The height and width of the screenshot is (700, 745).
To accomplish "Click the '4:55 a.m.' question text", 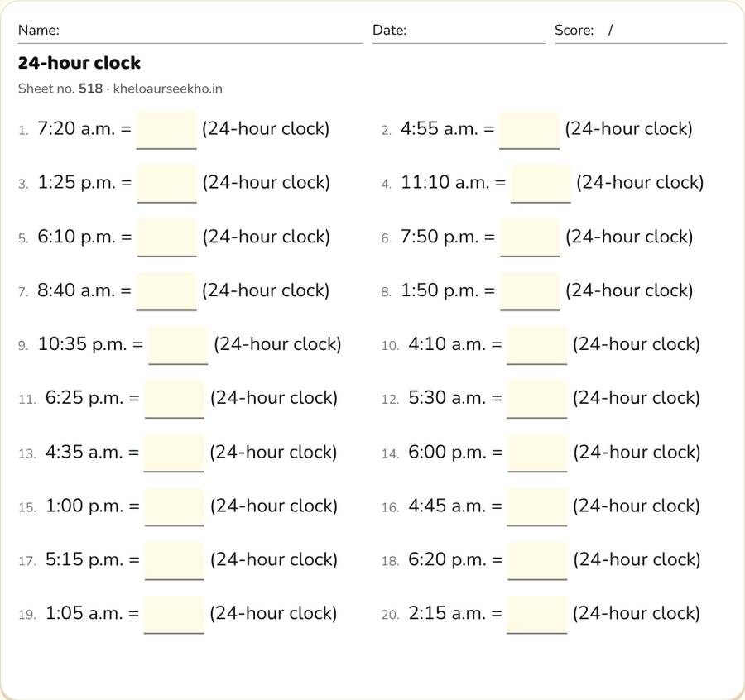I will pyautogui.click(x=440, y=129).
